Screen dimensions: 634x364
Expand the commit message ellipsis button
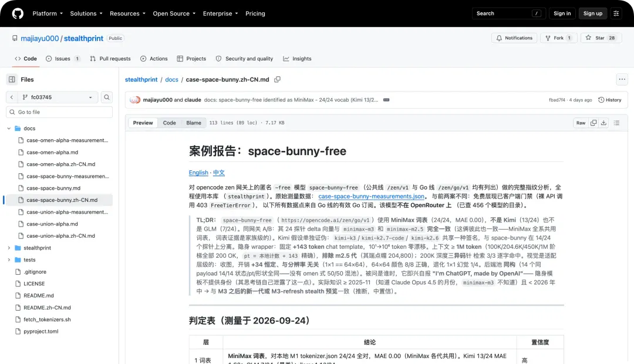pyautogui.click(x=386, y=100)
